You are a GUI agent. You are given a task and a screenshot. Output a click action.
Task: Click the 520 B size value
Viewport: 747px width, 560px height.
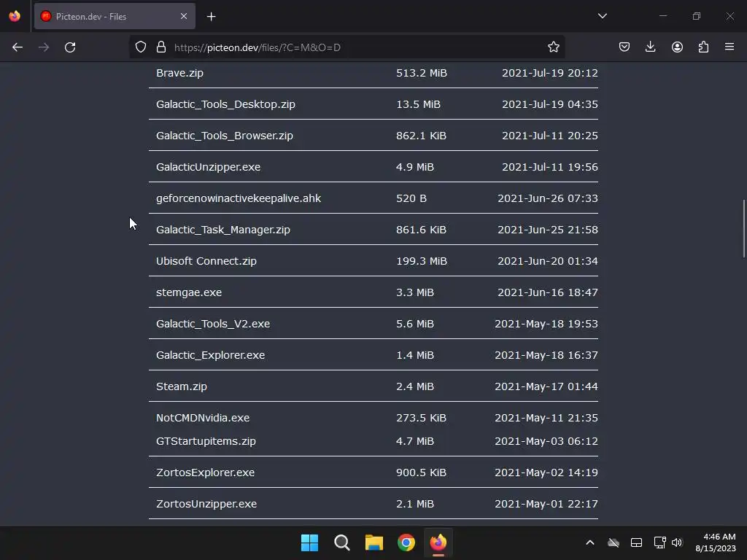411,198
